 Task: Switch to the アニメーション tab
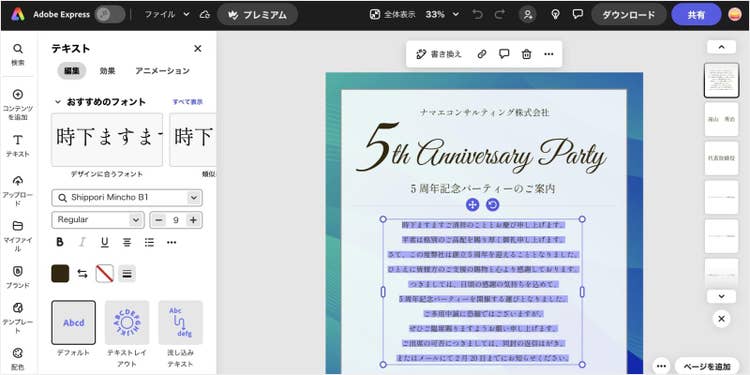162,71
